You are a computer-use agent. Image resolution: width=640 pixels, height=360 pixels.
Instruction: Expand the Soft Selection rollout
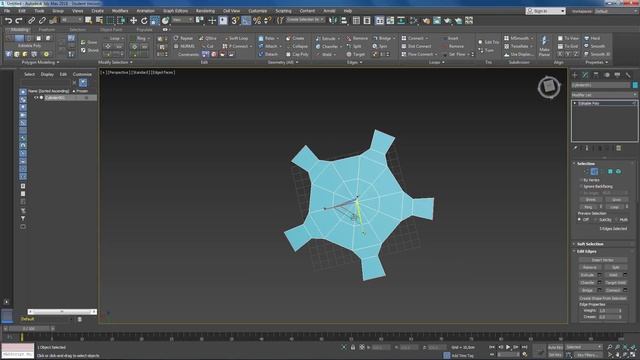tap(590, 244)
